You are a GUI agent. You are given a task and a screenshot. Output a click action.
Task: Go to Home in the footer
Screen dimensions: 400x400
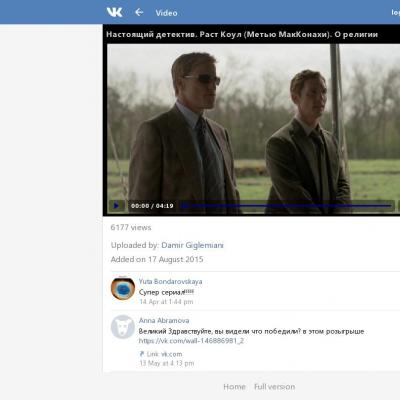pyautogui.click(x=234, y=387)
